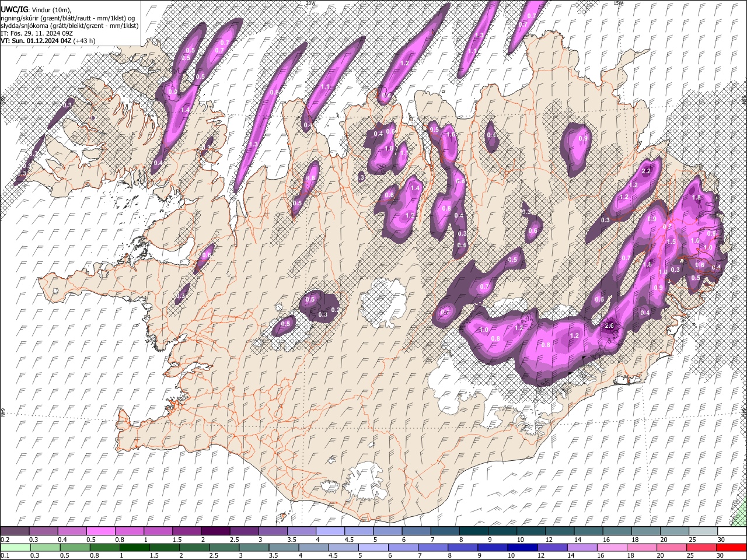This screenshot has width=747, height=560.
Task: Click the 14 violet swatch in bottom legend row
Action: 581,547
